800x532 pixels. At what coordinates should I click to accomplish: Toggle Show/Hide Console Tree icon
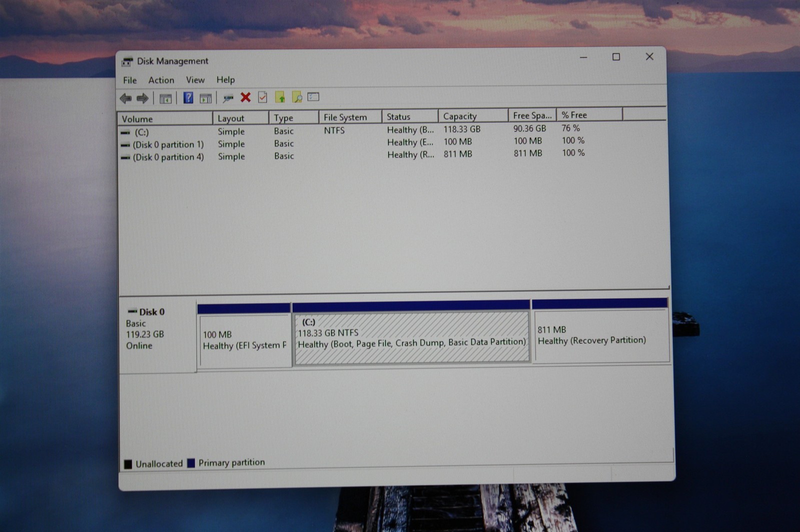click(165, 98)
